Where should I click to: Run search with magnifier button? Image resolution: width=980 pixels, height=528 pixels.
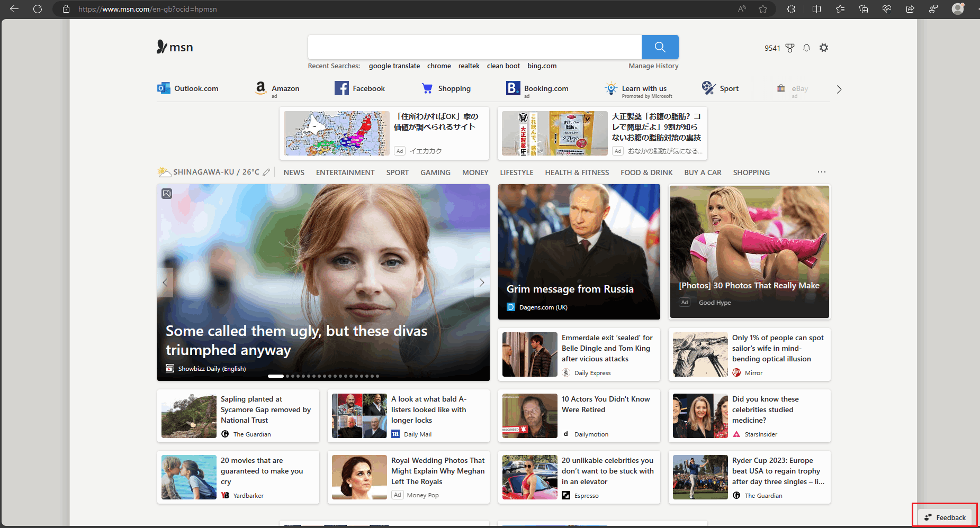click(x=659, y=47)
